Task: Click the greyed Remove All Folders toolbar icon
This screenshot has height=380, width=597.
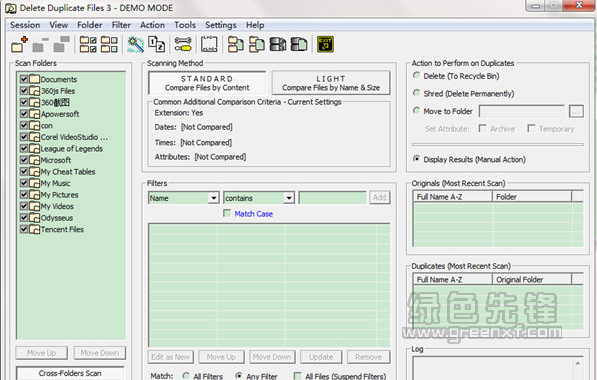Action: [61, 44]
